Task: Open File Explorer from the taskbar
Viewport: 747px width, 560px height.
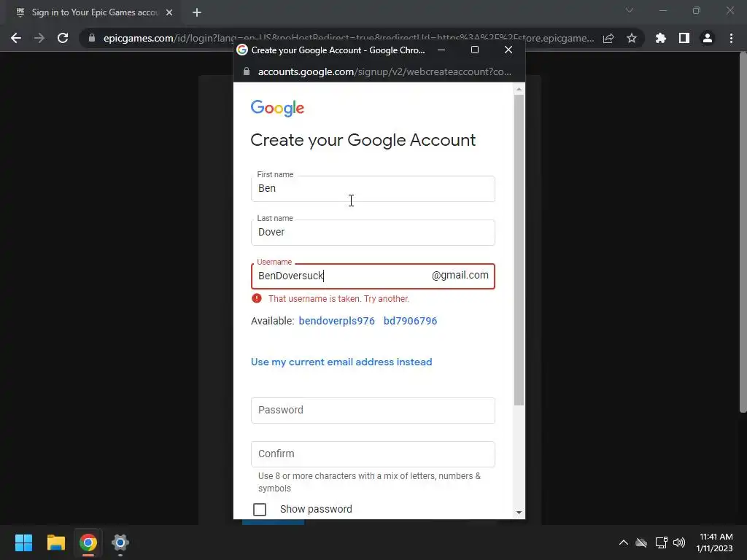Action: [x=55, y=542]
